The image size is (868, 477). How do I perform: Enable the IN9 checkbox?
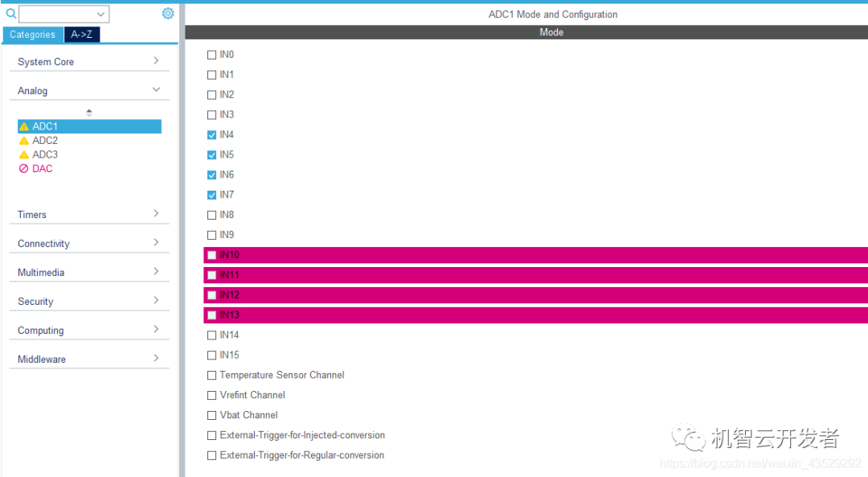[211, 235]
